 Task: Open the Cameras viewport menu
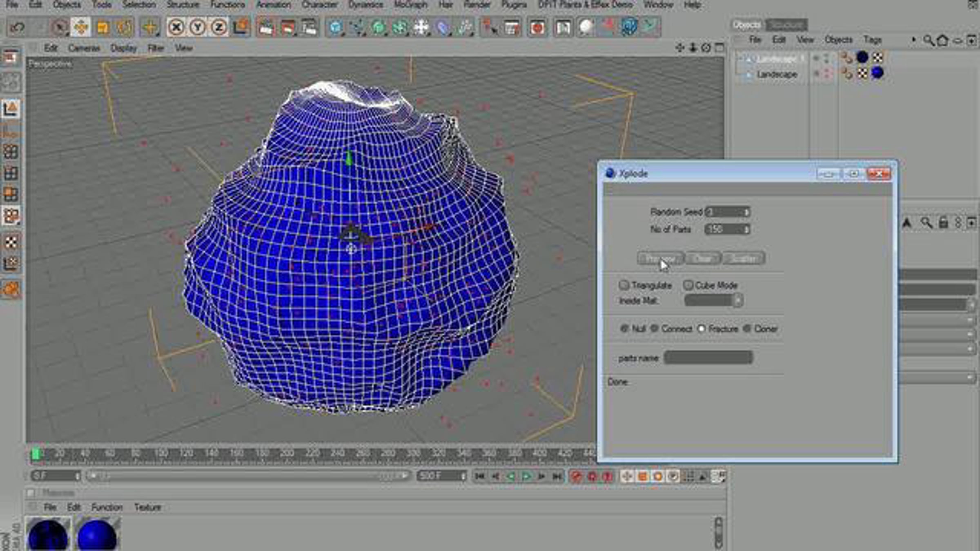click(84, 48)
